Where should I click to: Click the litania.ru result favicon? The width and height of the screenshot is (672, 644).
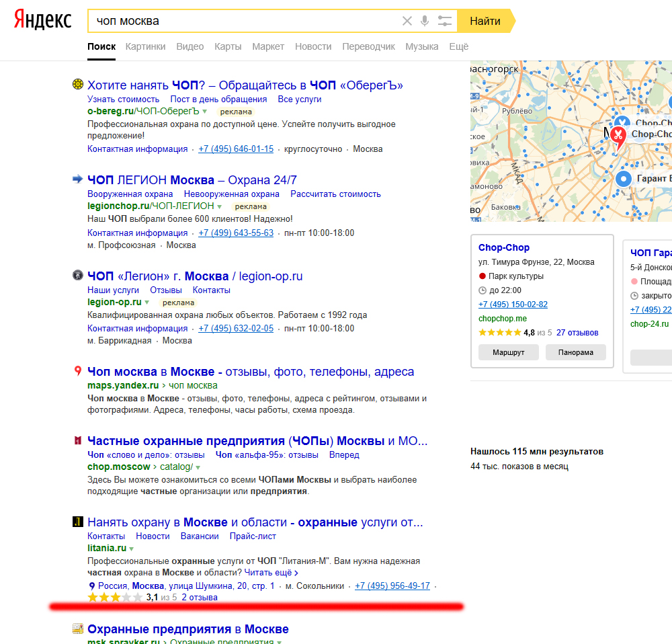click(x=77, y=522)
